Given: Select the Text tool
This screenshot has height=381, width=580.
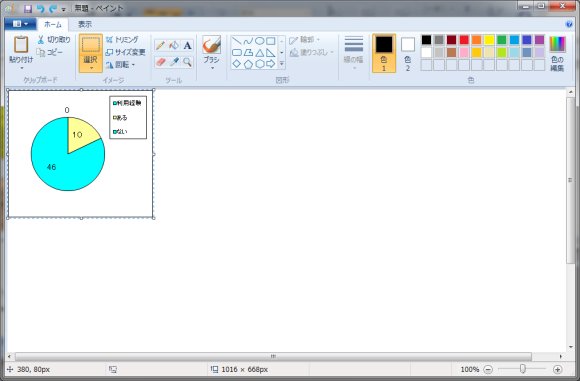Looking at the screenshot, I should click(x=187, y=45).
